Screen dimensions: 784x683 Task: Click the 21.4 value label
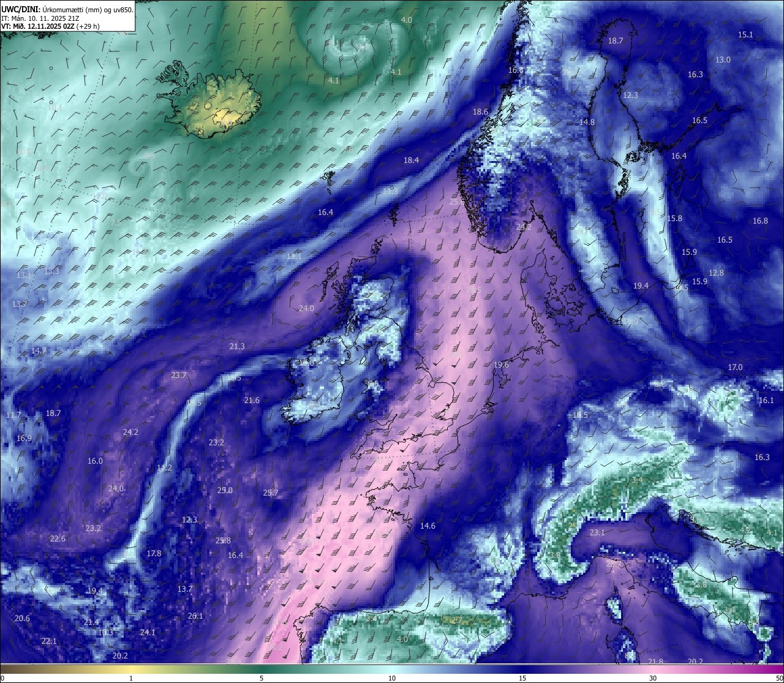91,622
